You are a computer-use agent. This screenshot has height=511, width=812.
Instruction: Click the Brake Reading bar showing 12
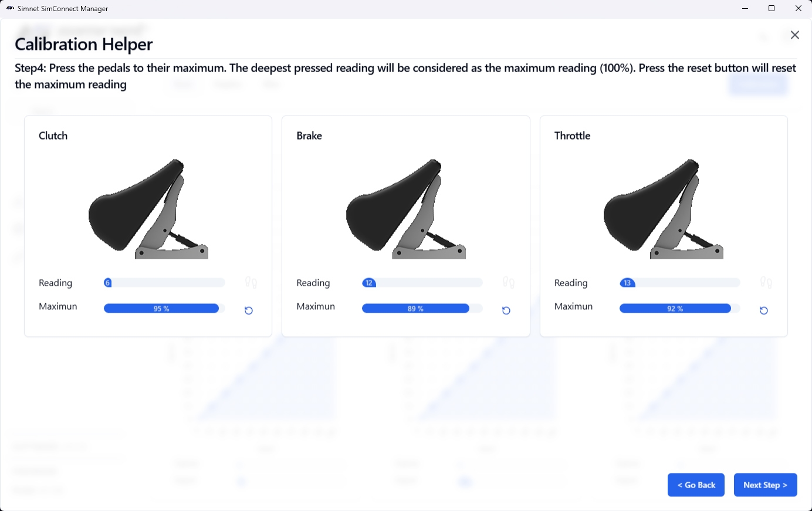point(422,283)
